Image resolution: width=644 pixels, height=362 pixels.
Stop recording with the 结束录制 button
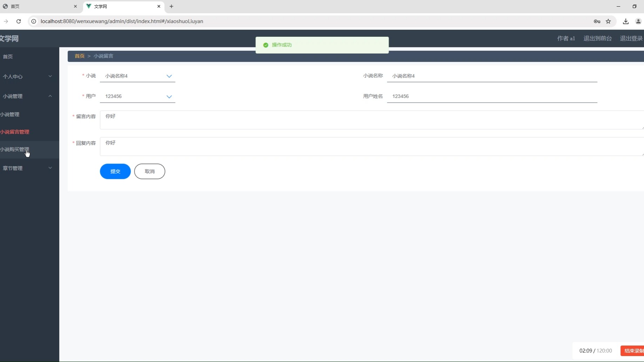(x=632, y=351)
